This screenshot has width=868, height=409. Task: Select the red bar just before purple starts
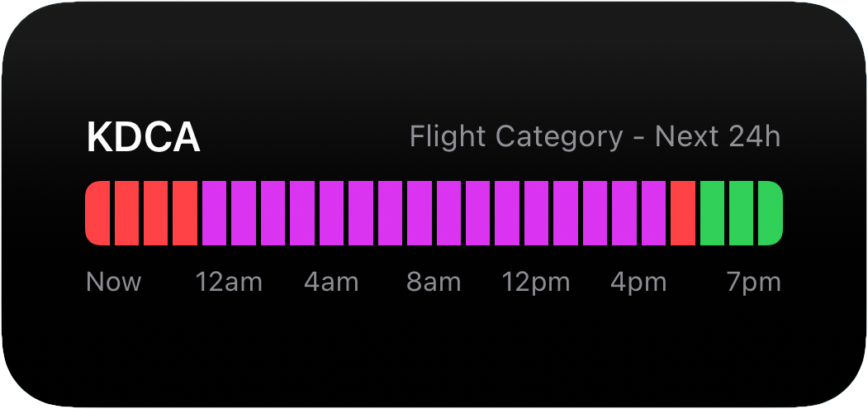pyautogui.click(x=185, y=213)
